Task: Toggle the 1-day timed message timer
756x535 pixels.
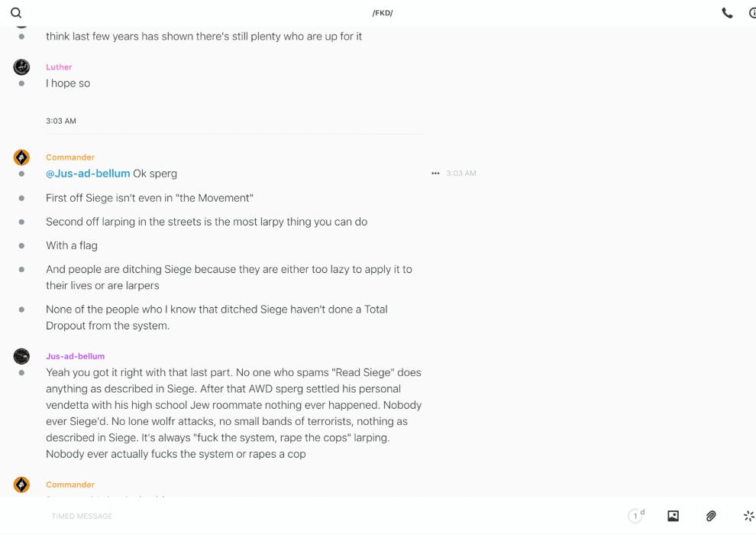Action: pyautogui.click(x=636, y=516)
